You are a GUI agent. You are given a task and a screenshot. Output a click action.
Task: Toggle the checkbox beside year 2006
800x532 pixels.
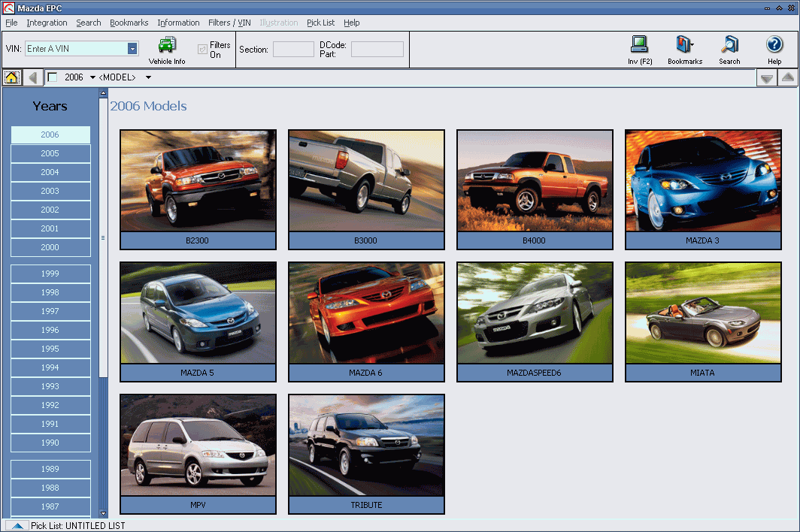point(52,77)
